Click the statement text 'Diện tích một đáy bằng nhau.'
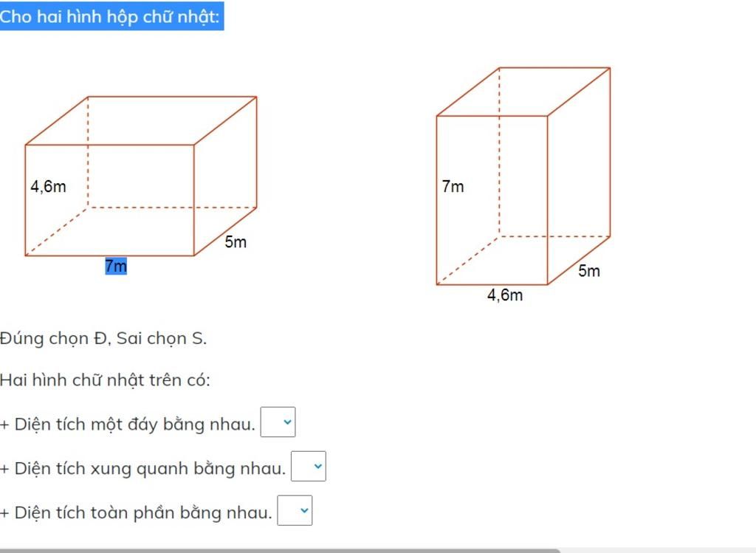This screenshot has height=553, width=756. coord(135,425)
